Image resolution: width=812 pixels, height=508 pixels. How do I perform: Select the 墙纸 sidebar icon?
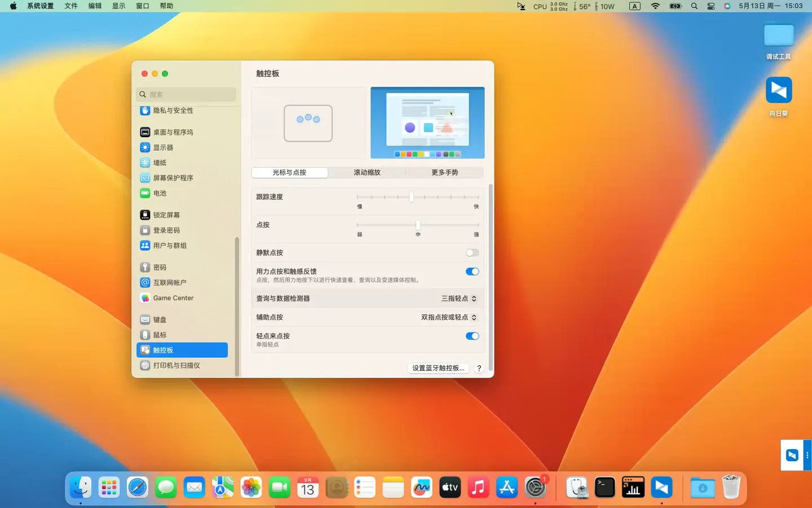click(160, 163)
